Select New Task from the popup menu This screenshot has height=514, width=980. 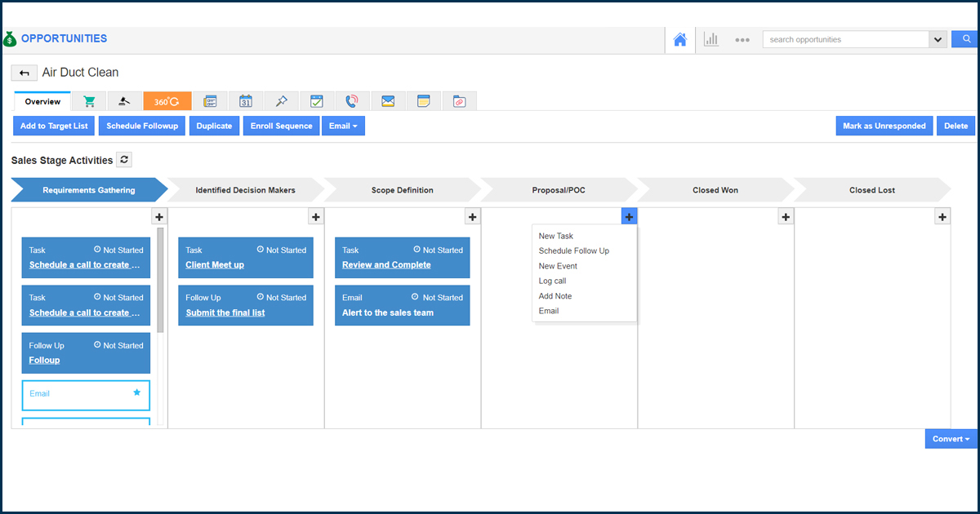click(556, 236)
